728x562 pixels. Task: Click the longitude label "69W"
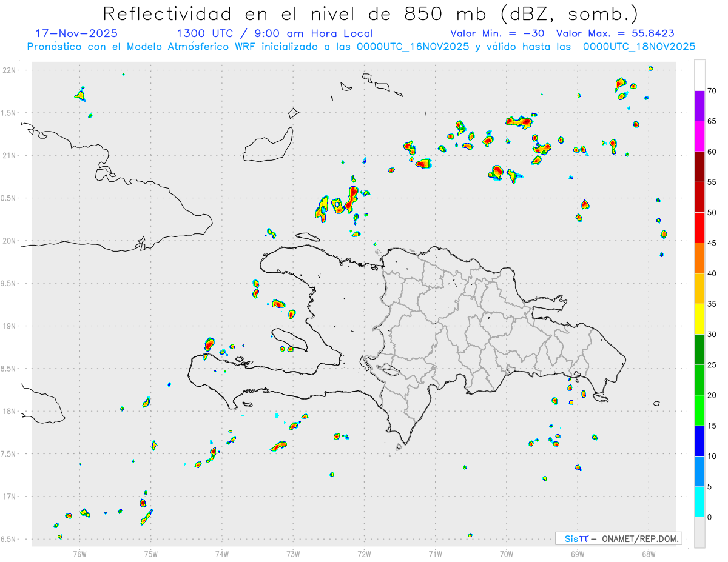tap(578, 554)
